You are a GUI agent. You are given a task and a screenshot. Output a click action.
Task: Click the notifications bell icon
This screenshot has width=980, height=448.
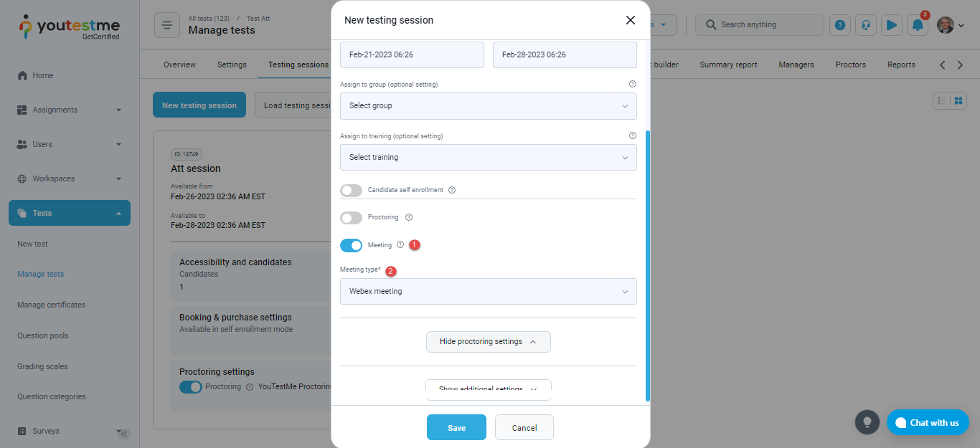(x=917, y=25)
